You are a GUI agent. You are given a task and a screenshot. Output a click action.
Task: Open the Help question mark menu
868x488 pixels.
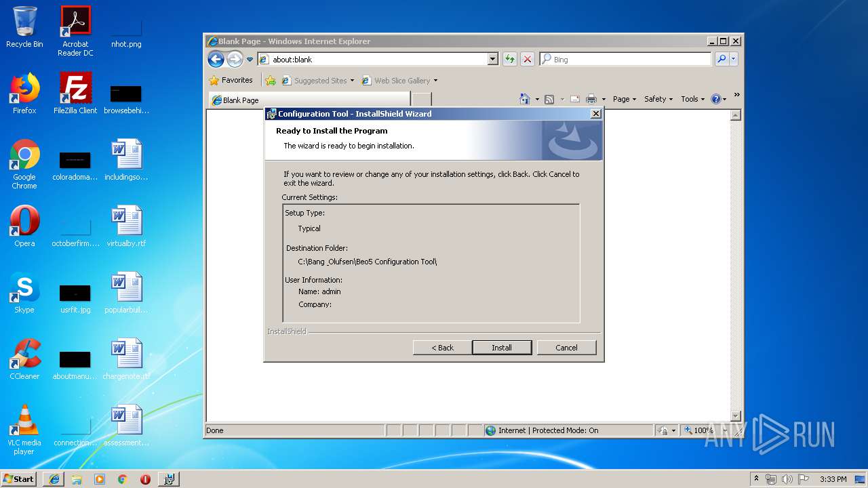(719, 99)
